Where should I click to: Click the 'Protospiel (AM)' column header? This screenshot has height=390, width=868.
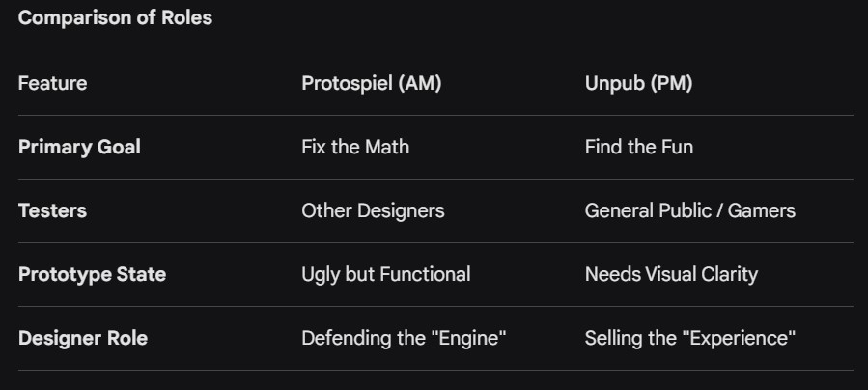[x=371, y=83]
